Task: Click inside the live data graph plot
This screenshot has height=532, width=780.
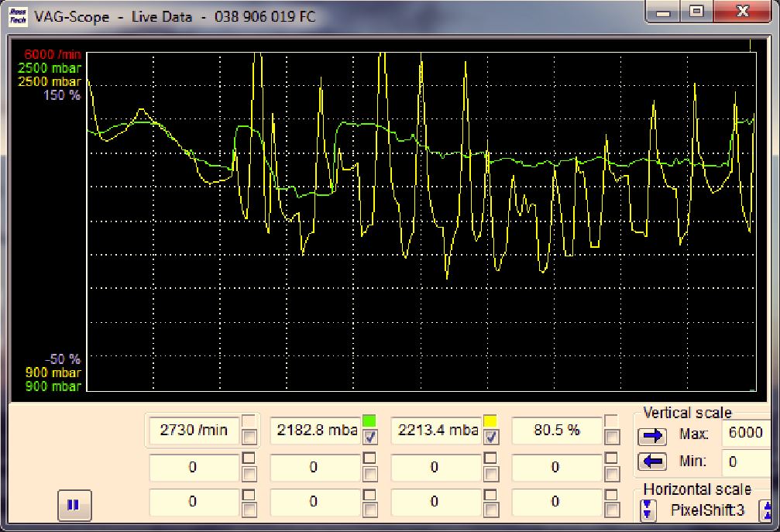Action: 422,221
